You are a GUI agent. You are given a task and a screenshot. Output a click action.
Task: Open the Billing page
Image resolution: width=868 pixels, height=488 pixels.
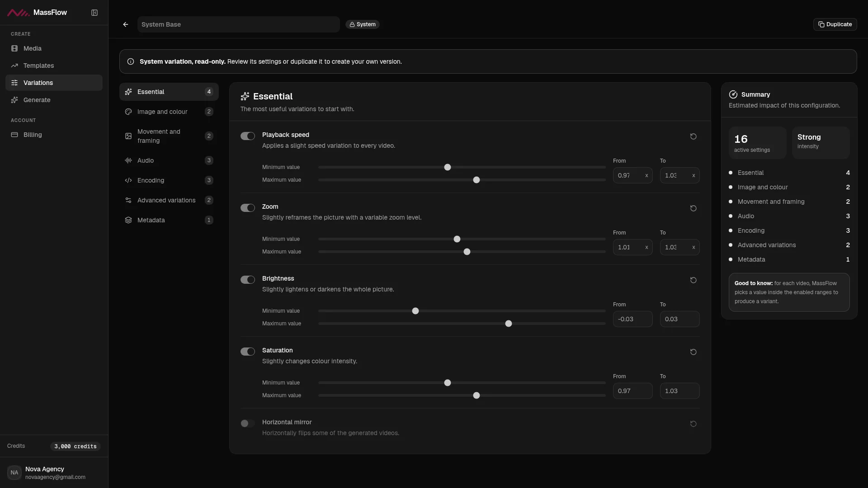pos(54,135)
